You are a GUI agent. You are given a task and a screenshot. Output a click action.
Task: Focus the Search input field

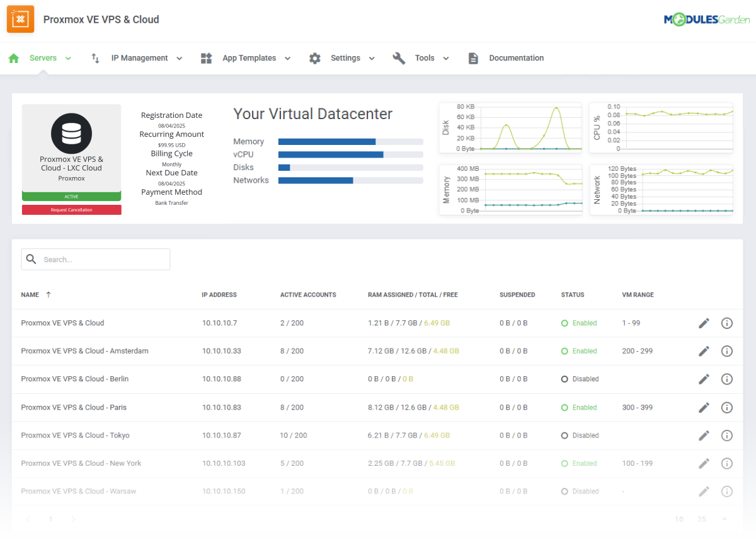point(96,259)
